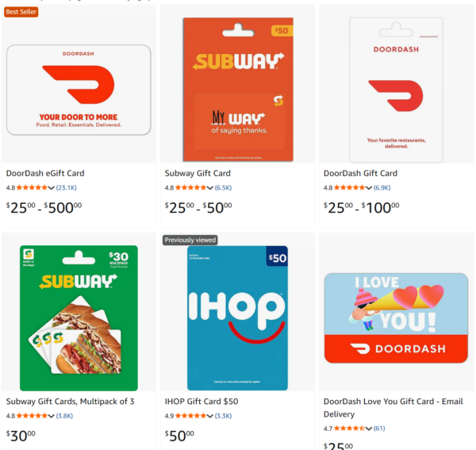Open the blue IHOP gift card image
Image resolution: width=476 pixels, height=450 pixels.
[237, 317]
